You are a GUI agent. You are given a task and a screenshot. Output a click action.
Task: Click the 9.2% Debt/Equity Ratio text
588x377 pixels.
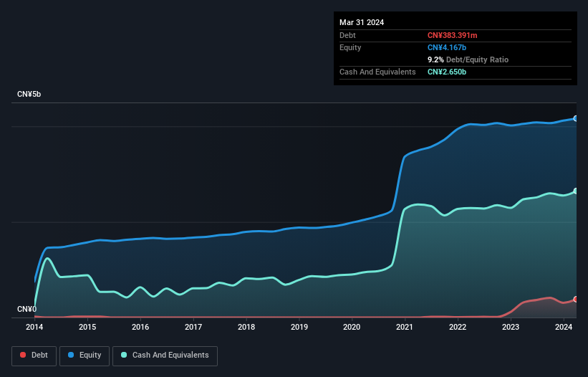coord(468,59)
